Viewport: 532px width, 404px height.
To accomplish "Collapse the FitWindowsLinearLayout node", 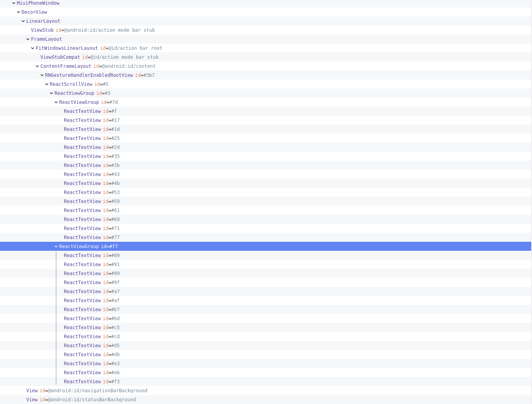I will pyautogui.click(x=33, y=48).
